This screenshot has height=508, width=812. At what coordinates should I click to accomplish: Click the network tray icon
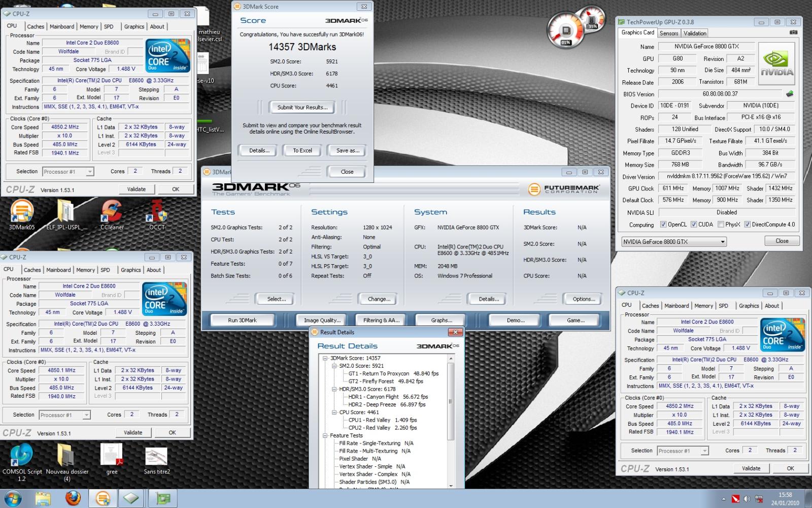pyautogui.click(x=759, y=499)
